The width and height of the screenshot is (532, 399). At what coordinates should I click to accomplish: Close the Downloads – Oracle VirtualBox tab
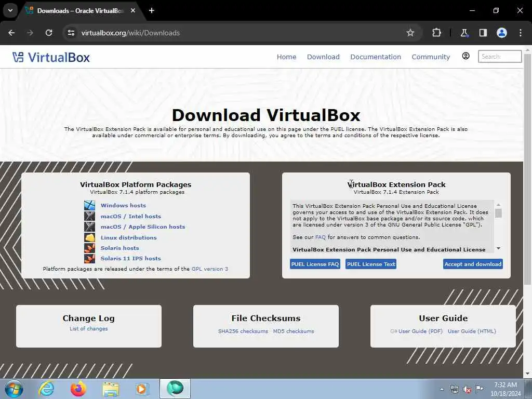[x=133, y=10]
